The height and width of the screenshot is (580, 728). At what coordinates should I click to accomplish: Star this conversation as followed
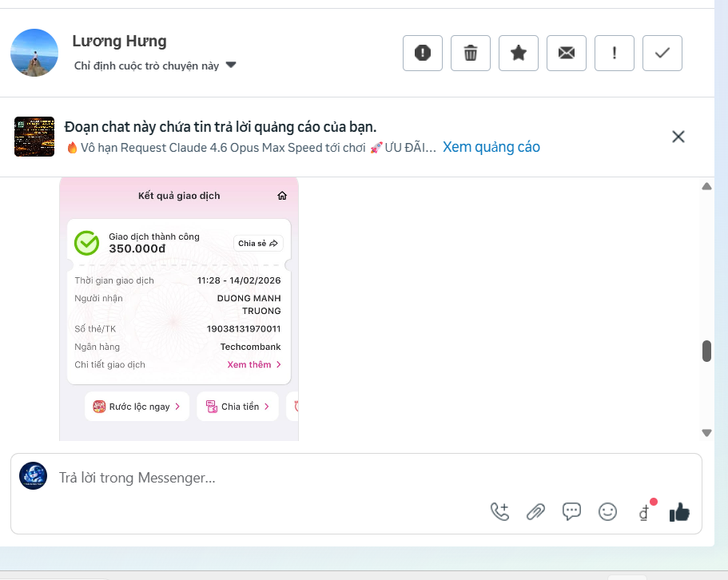519,54
